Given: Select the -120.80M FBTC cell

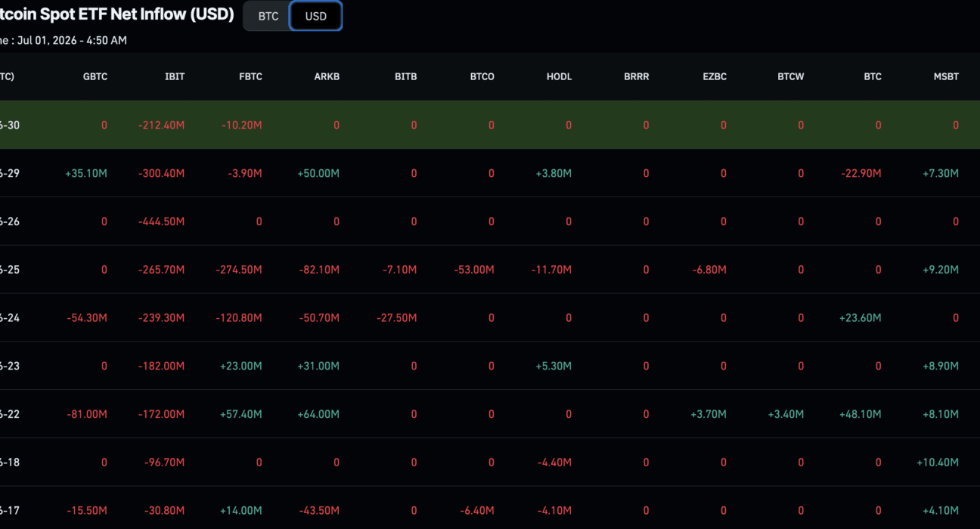Looking at the screenshot, I should tap(239, 317).
